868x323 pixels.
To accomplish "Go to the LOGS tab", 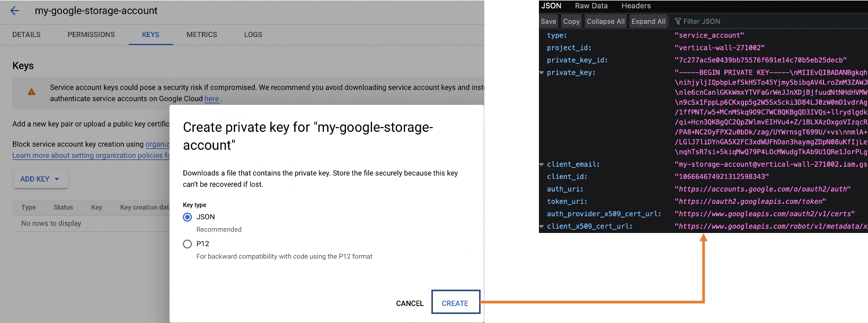I will click(x=253, y=34).
